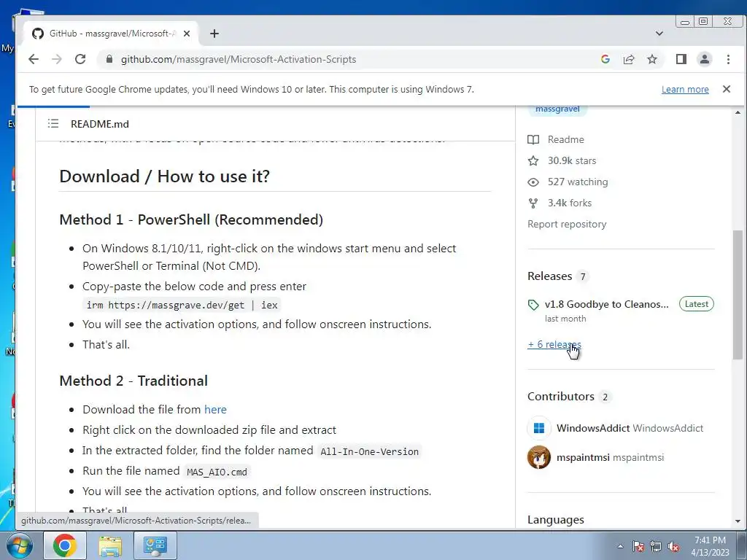This screenshot has width=747, height=560.
Task: Open the + 6 releases link
Action: pos(554,344)
